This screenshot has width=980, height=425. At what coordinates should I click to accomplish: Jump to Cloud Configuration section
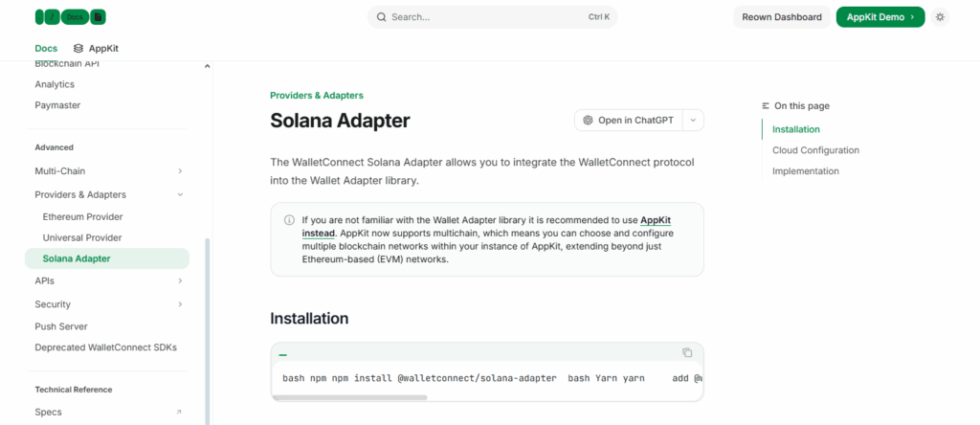(x=815, y=150)
